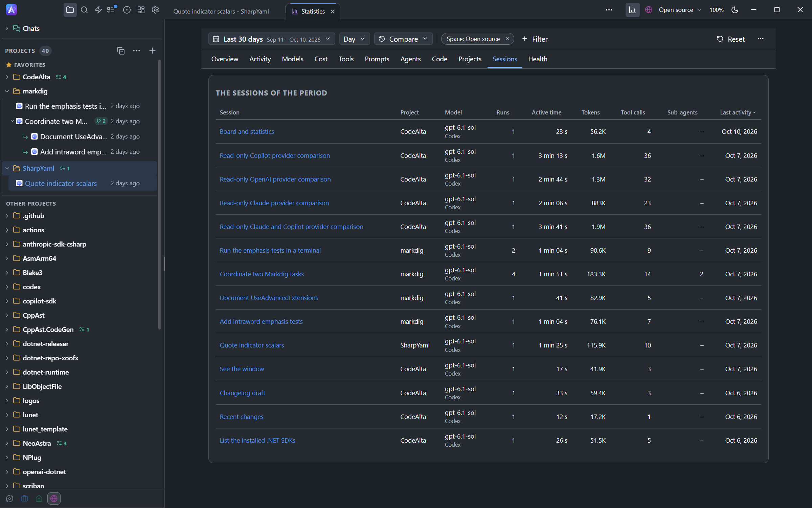Viewport: 812px width, 508px height.
Task: Expand the .github project
Action: [x=7, y=216]
